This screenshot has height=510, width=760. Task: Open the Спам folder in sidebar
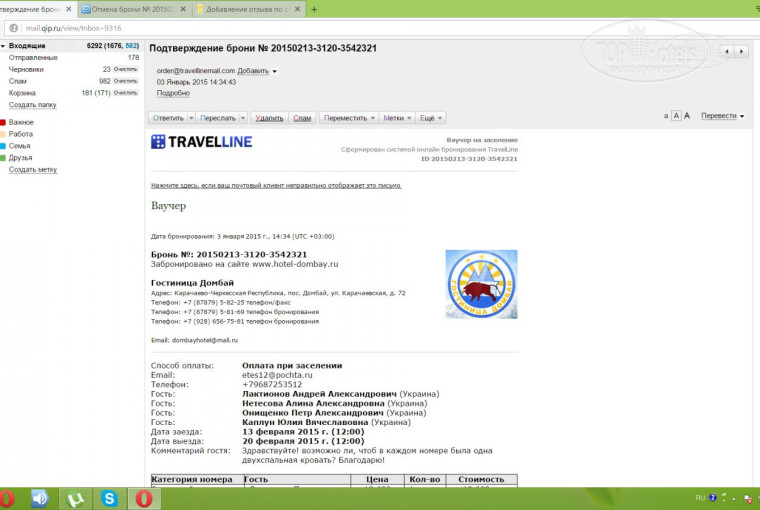[x=17, y=81]
